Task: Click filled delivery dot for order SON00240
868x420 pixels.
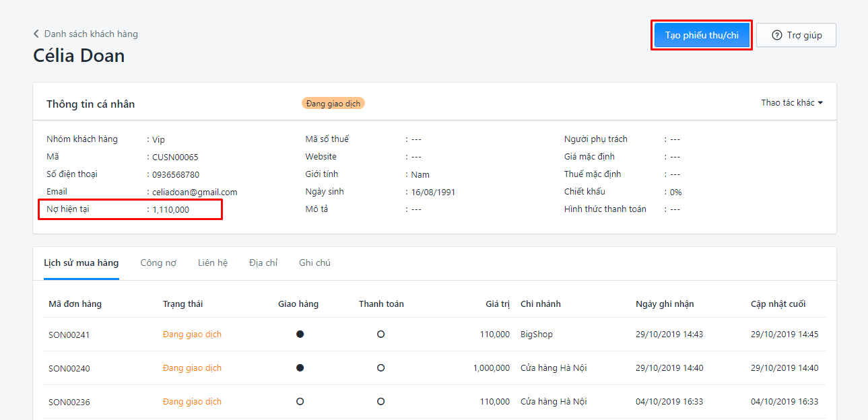Action: click(x=300, y=367)
